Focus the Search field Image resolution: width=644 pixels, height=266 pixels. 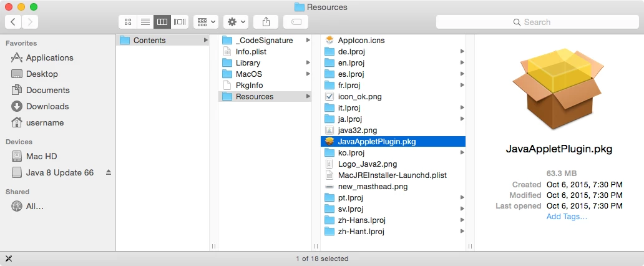coord(537,22)
